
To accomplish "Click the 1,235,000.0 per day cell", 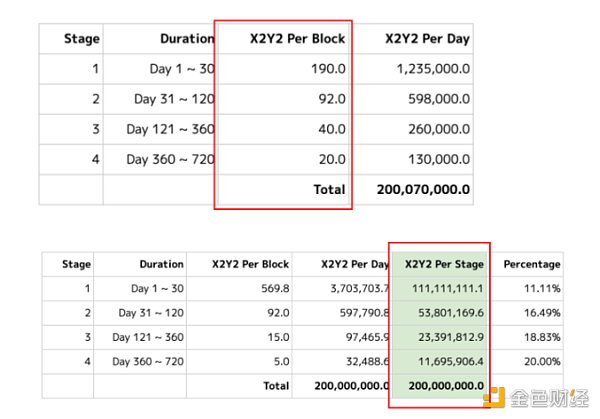I will click(433, 69).
